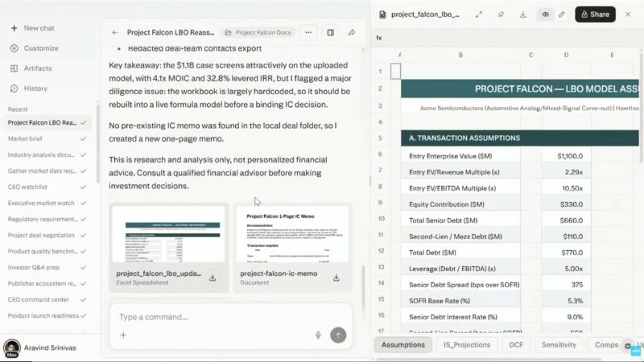This screenshot has height=362, width=644.
Task: Select column D header
Action: (x=566, y=55)
